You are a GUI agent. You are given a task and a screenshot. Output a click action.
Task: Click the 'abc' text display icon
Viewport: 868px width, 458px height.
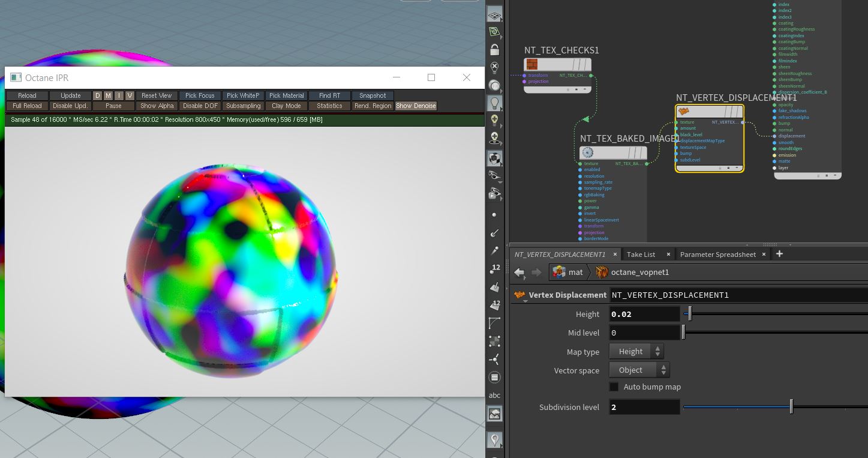(x=494, y=395)
